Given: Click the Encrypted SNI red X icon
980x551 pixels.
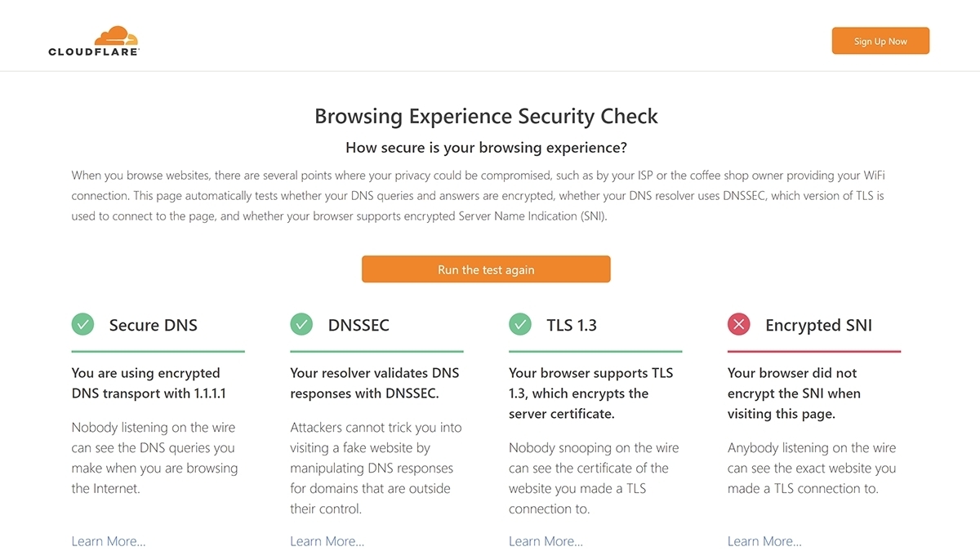Looking at the screenshot, I should [x=738, y=325].
